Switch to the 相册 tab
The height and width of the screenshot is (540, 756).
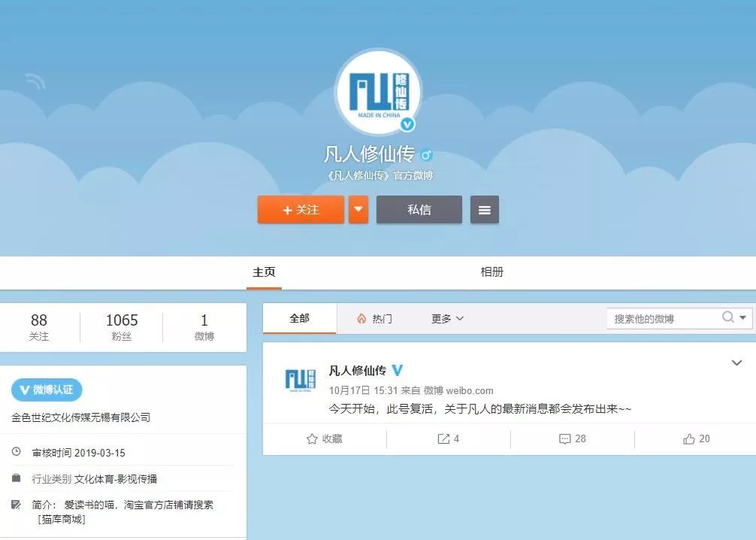point(491,272)
